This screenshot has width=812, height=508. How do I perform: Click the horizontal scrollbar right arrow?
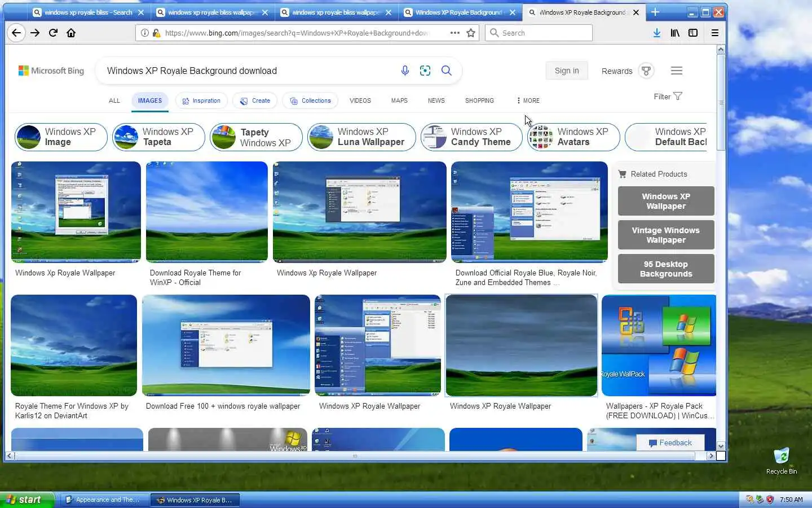click(711, 456)
